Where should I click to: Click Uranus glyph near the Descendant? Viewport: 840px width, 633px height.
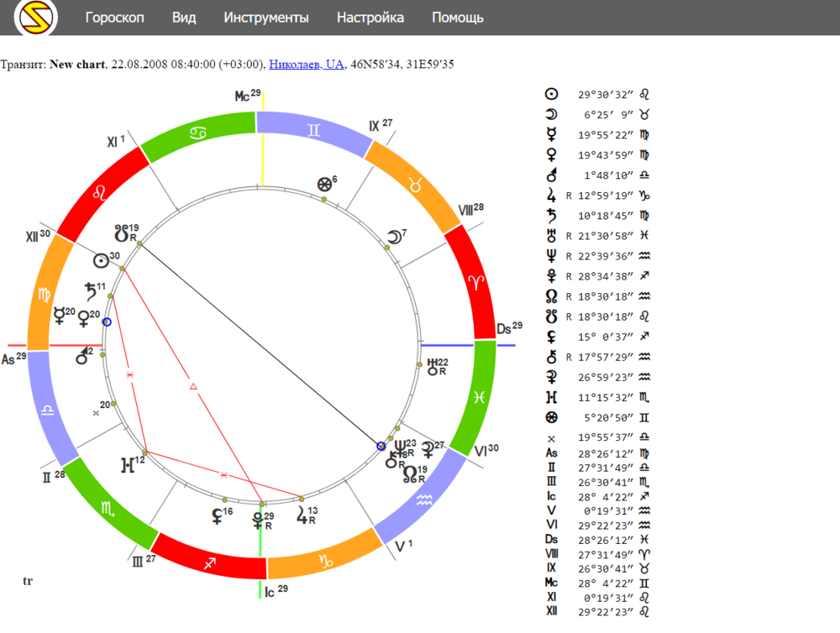(x=433, y=367)
